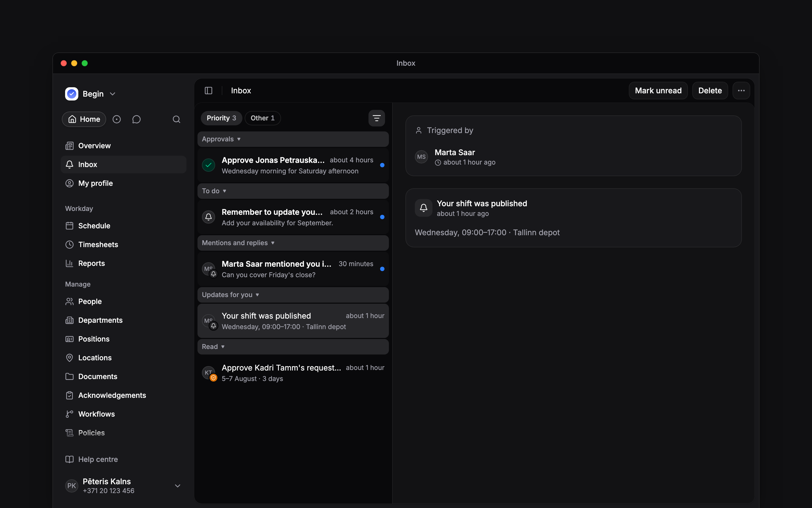Click the Acknowledgements clipboard icon

pyautogui.click(x=70, y=395)
